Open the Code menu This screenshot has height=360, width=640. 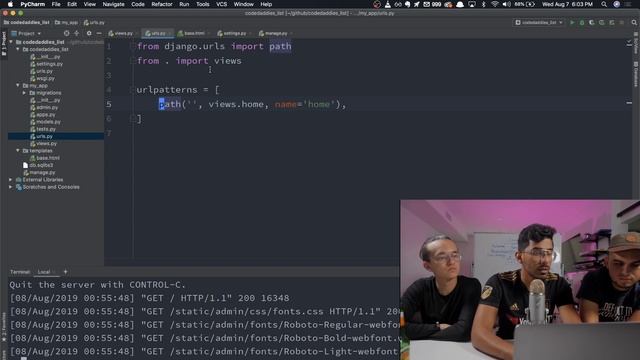[x=138, y=4]
